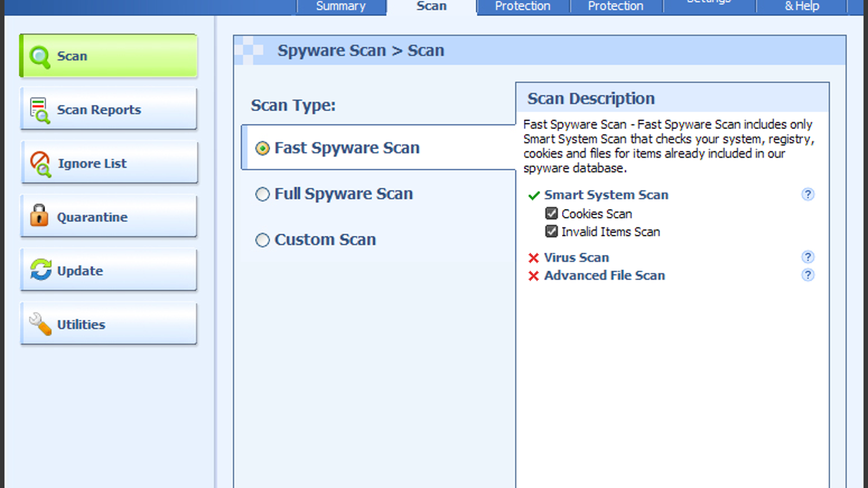The image size is (868, 488).
Task: Toggle Invalid Items Scan checkbox
Action: [x=551, y=232]
